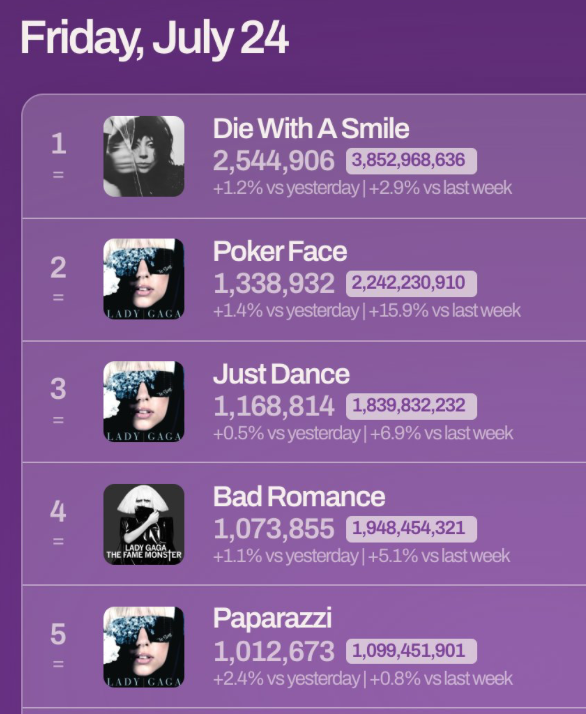Open the Die With A Smile album cover
This screenshot has height=714, width=586.
143,156
